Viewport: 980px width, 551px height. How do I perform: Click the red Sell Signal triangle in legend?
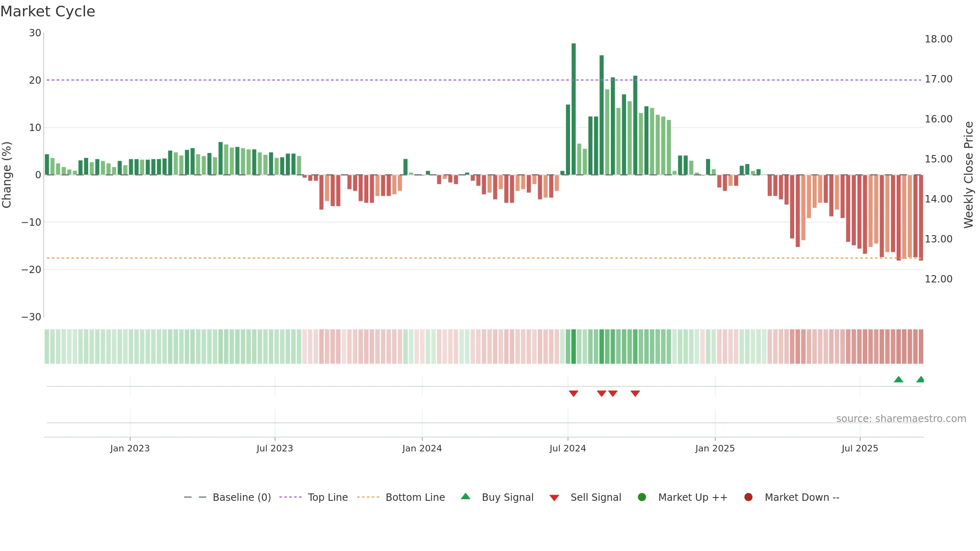point(554,498)
